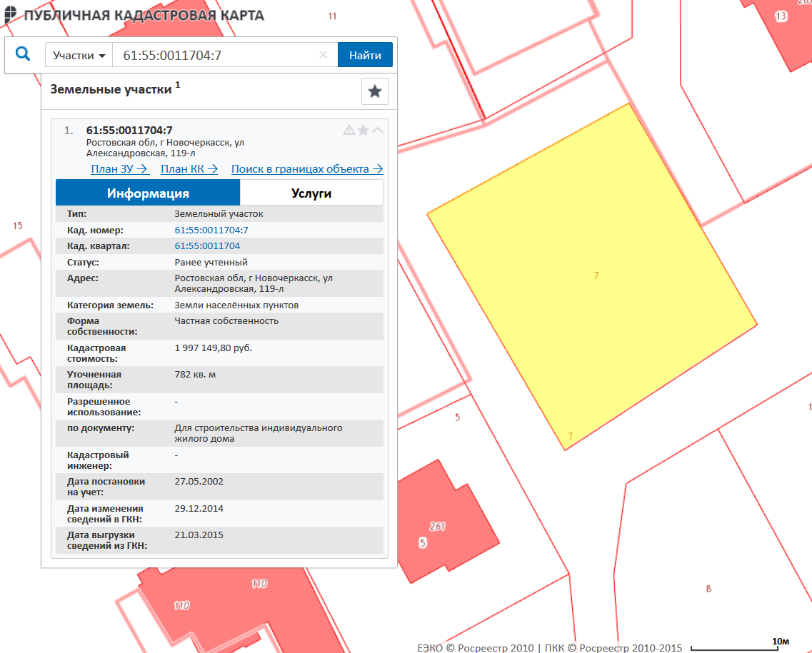Click the warning triangle icon on result
This screenshot has width=812, height=653.
349,130
